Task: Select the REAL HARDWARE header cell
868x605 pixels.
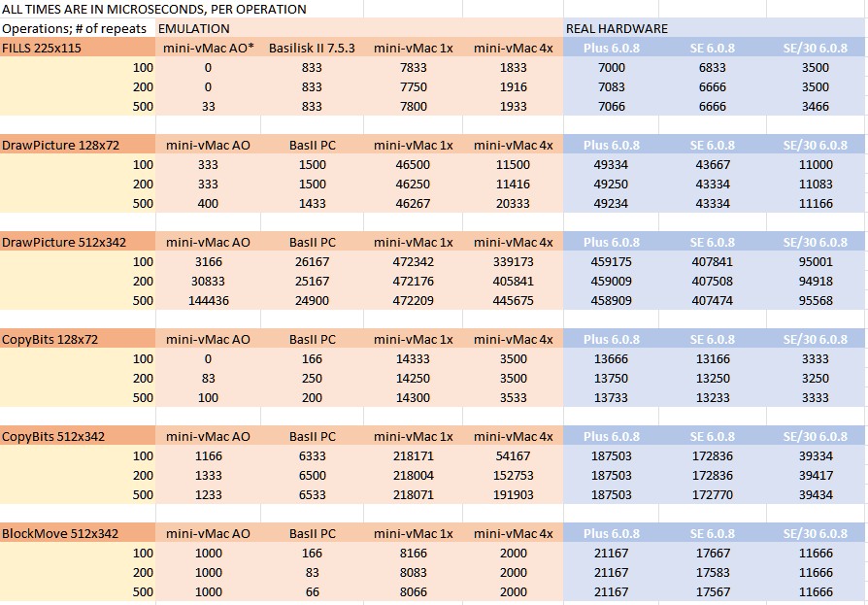Action: [617, 28]
